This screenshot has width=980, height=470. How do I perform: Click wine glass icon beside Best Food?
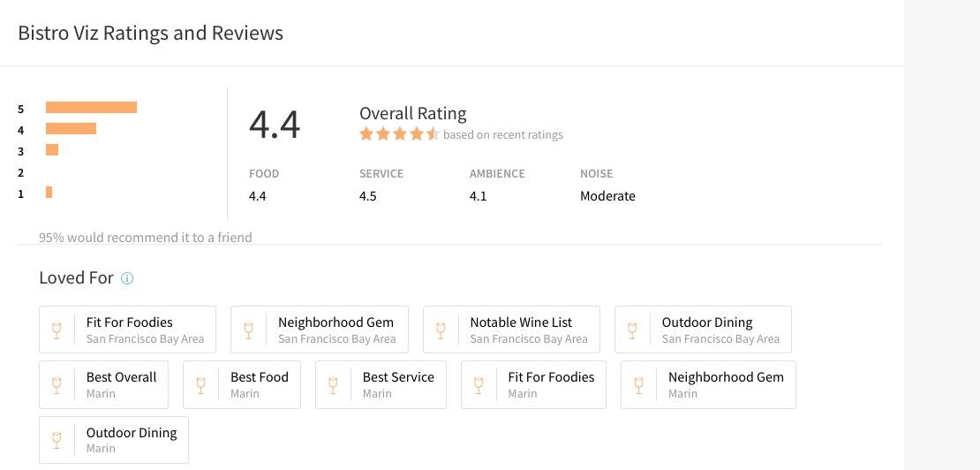tap(200, 385)
